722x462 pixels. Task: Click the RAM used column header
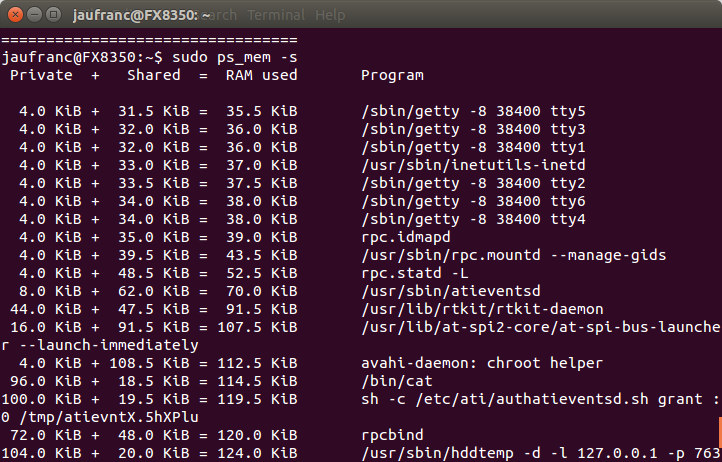pos(262,75)
